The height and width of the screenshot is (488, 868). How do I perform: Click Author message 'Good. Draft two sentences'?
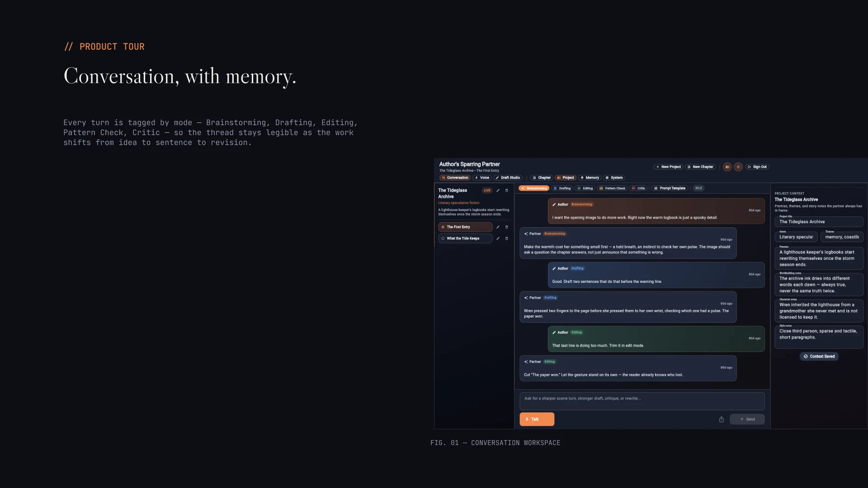[656, 275]
